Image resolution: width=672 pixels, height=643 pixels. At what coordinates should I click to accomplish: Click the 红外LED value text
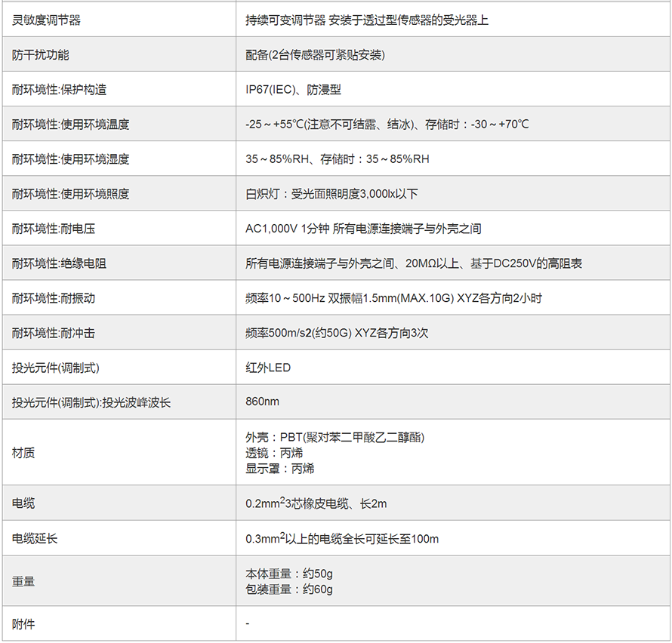tap(268, 368)
